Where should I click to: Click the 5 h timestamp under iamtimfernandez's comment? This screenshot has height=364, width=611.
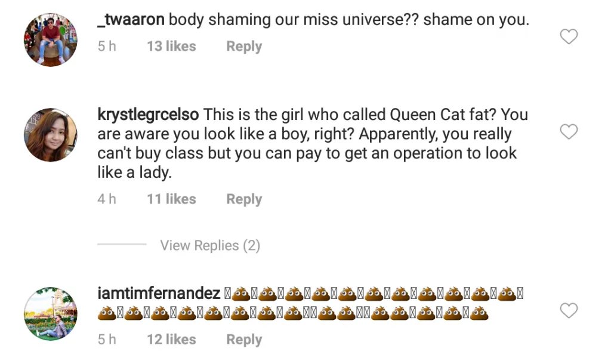(107, 340)
